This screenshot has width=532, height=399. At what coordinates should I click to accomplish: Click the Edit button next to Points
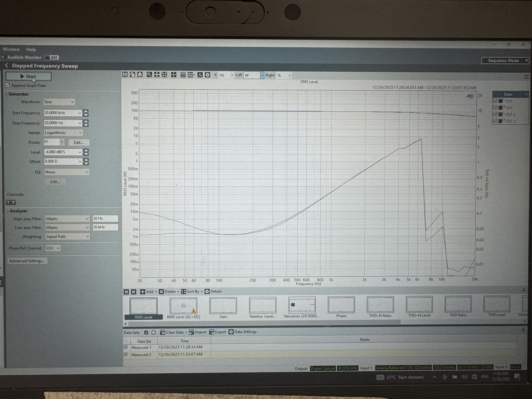coord(79,142)
